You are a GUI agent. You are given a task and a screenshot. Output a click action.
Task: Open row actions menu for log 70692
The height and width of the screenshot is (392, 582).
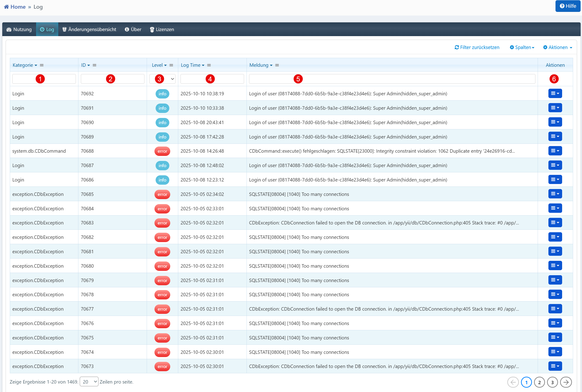[555, 93]
